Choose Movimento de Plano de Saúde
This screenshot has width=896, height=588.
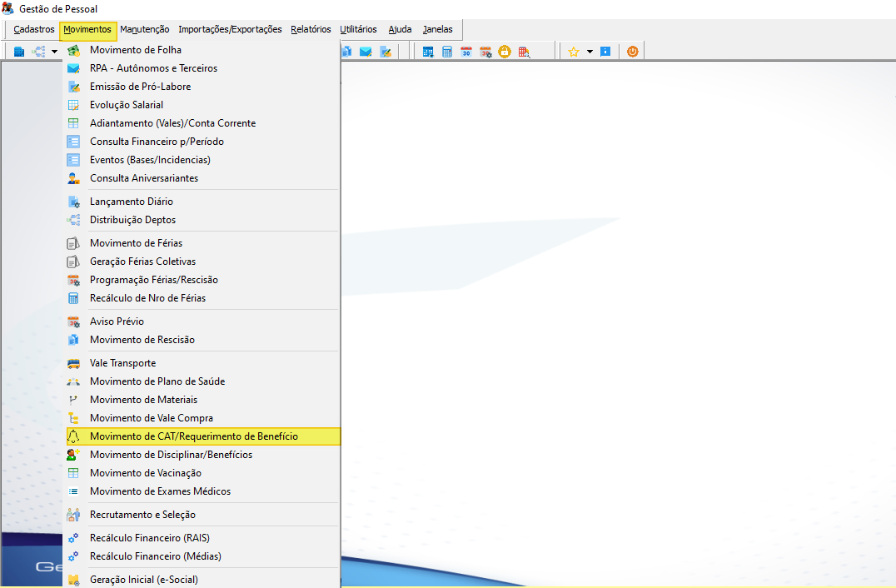point(202,381)
